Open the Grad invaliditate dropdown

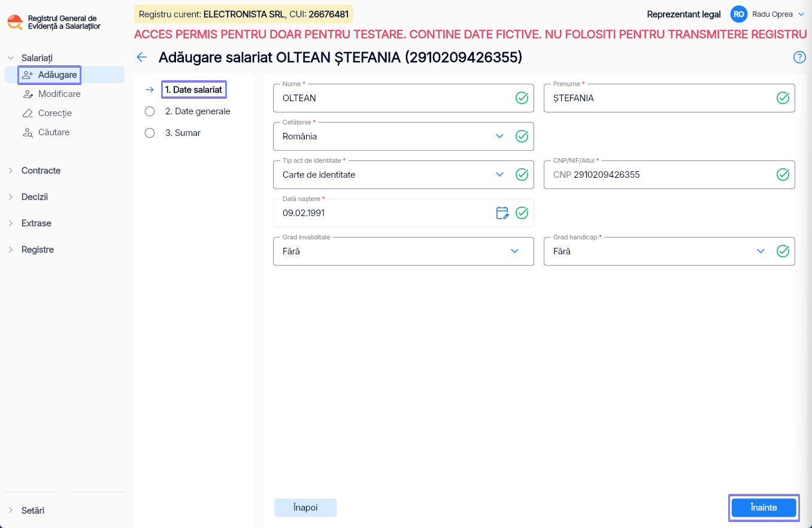[403, 251]
